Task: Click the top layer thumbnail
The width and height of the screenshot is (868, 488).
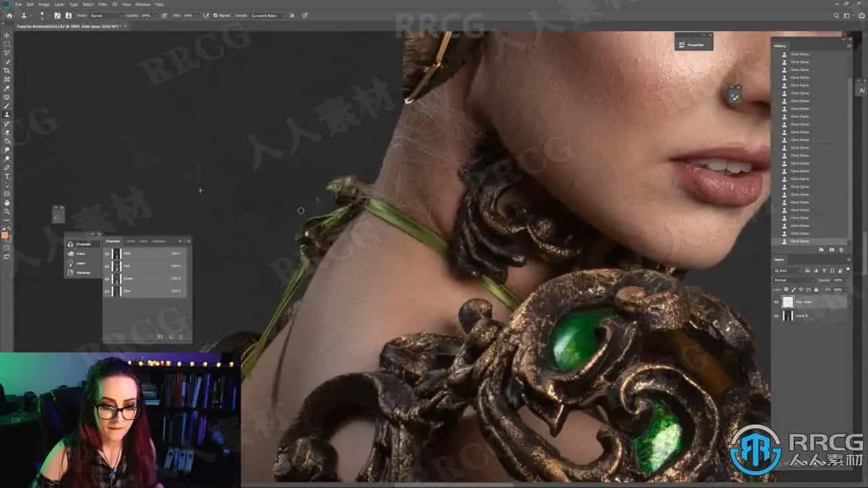Action: click(x=788, y=302)
